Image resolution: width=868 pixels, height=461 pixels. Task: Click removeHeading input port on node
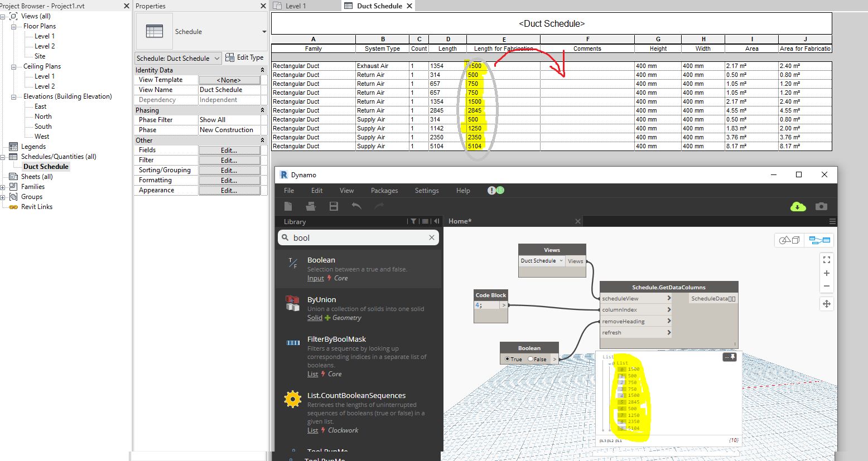pos(636,321)
